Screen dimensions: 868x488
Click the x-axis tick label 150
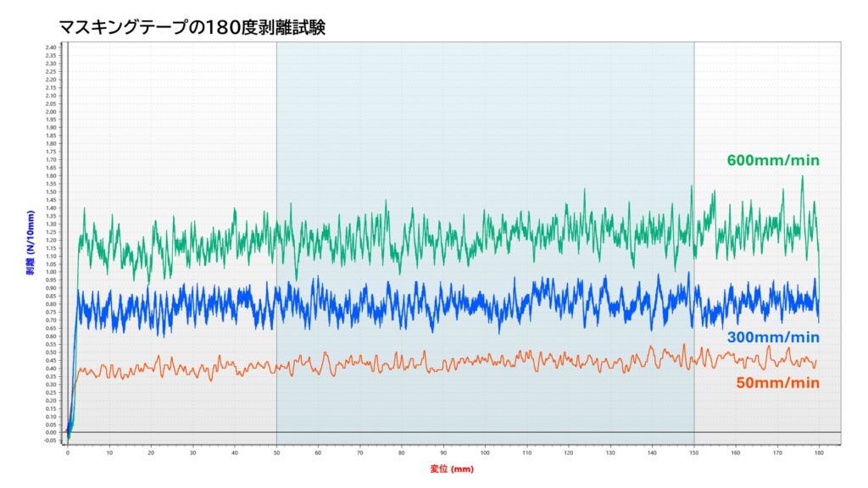(x=694, y=452)
